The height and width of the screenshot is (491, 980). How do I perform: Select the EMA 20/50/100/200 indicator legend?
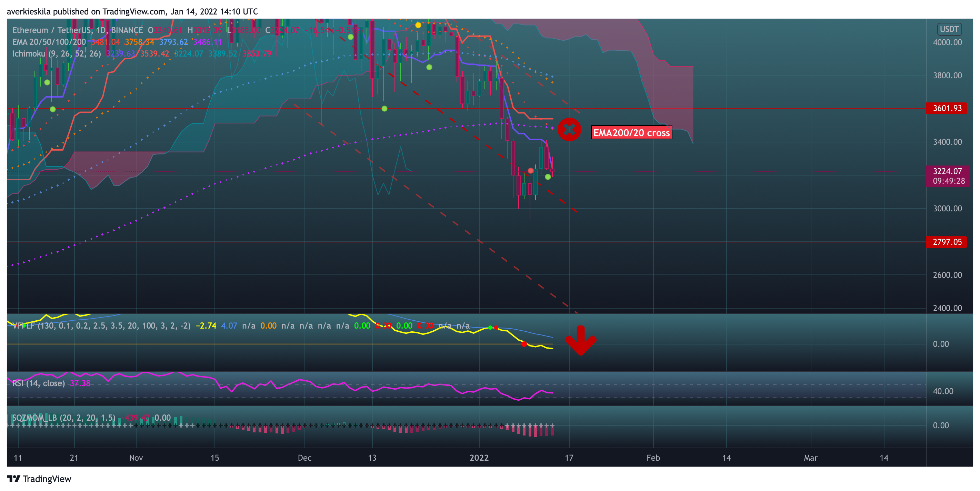pyautogui.click(x=49, y=42)
